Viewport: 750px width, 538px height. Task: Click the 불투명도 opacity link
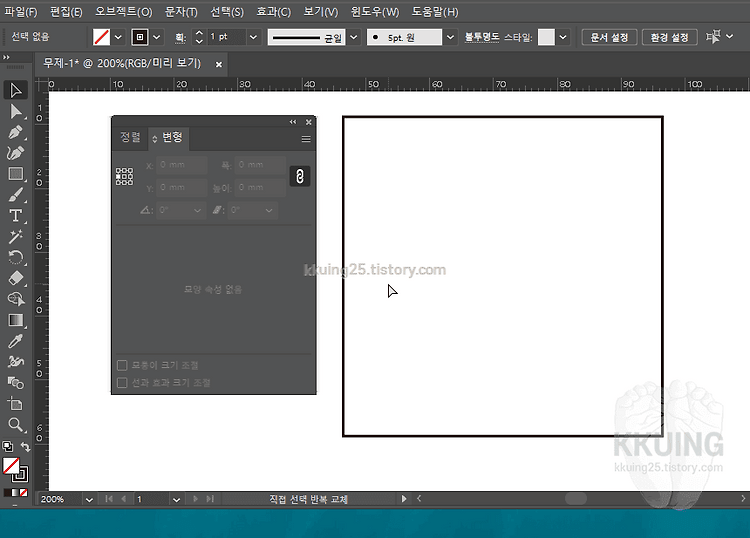482,37
